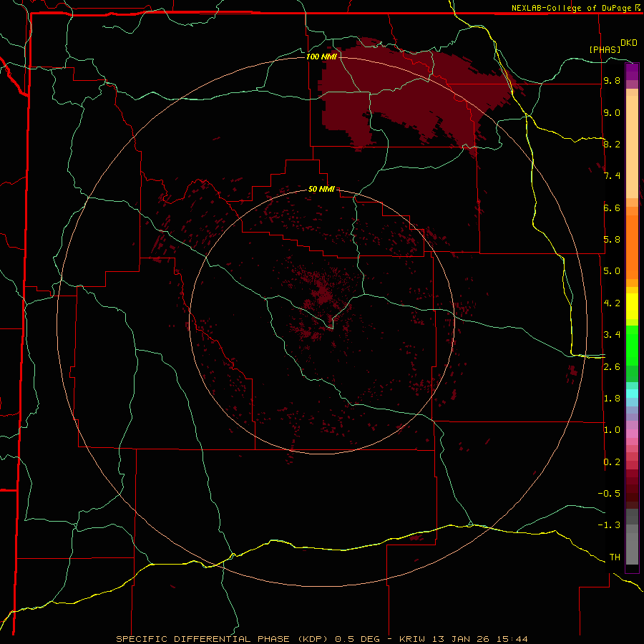Click the 2.6 value on color scale
Viewport: 644px width, 644px height.
[612, 367]
